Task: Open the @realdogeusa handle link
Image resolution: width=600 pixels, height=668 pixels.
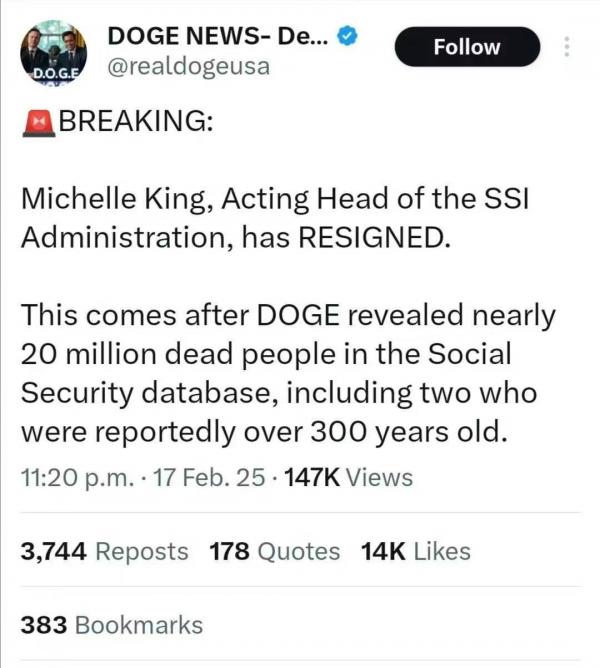Action: point(188,67)
